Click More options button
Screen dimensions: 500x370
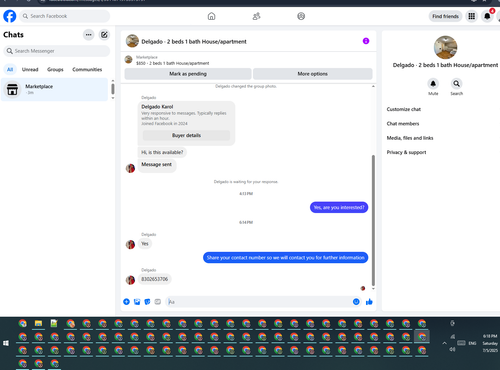313,74
